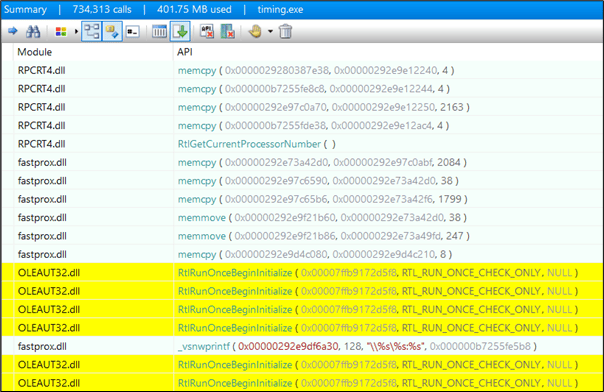Select timing.exe in the title bar
The height and width of the screenshot is (392, 604).
click(x=280, y=10)
